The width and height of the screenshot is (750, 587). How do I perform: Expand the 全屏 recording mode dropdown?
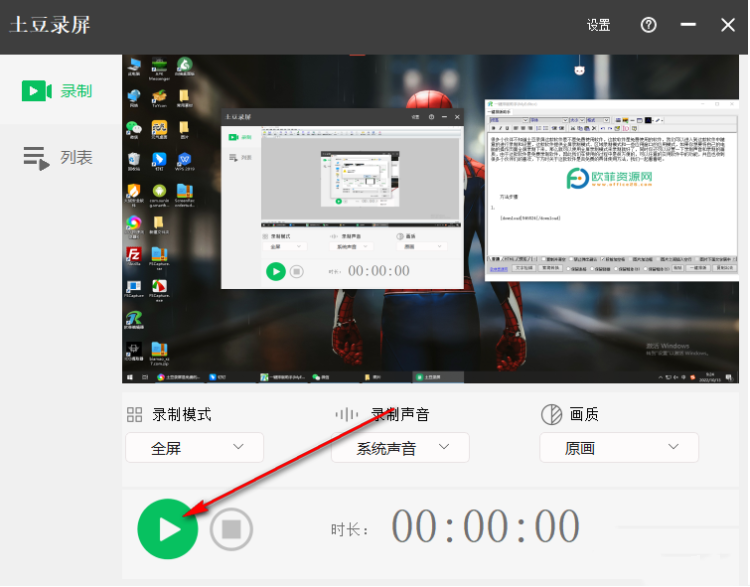[194, 448]
